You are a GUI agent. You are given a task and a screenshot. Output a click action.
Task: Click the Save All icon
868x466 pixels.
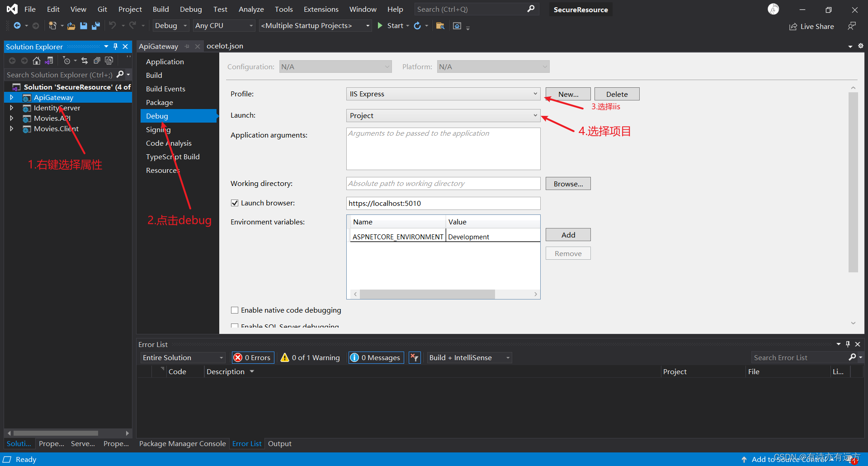[95, 26]
